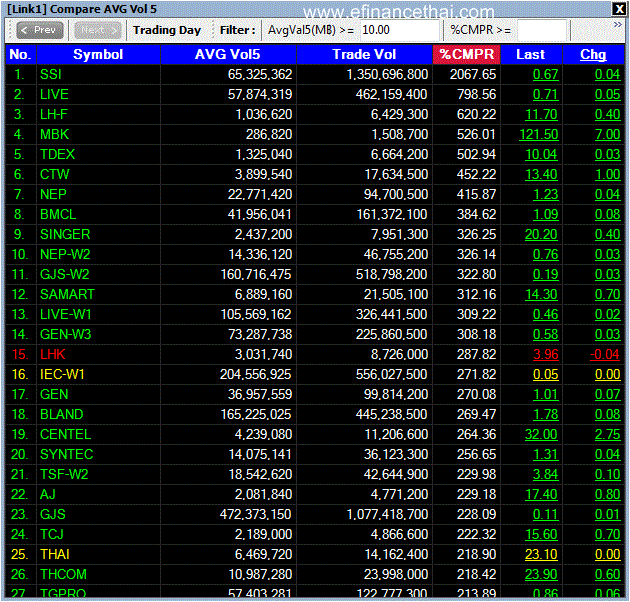Viewport: 630px width, 602px height.
Task: Open THAI last price 23.10
Action: 541,555
